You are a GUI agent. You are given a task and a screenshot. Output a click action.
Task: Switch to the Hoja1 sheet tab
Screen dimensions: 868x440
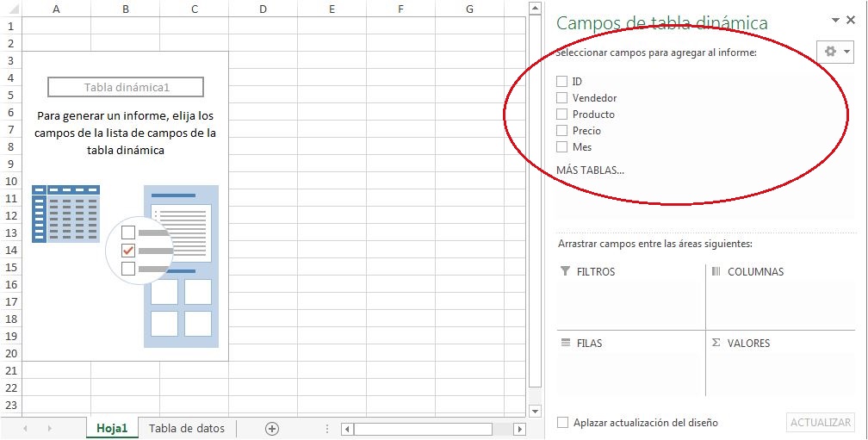(x=112, y=428)
